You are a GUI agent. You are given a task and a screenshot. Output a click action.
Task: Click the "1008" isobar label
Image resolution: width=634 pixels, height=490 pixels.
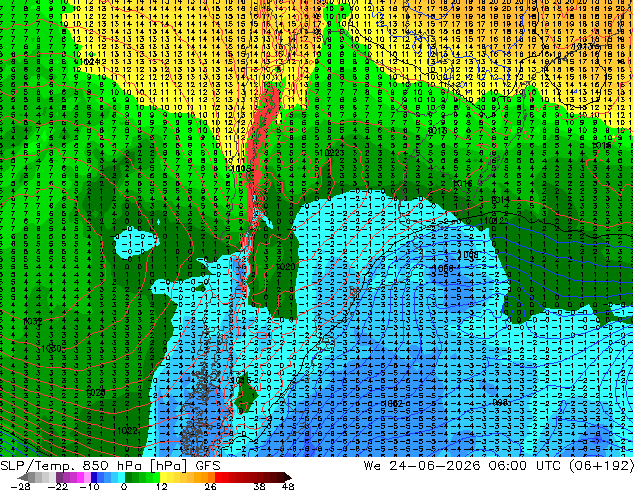tap(468, 255)
